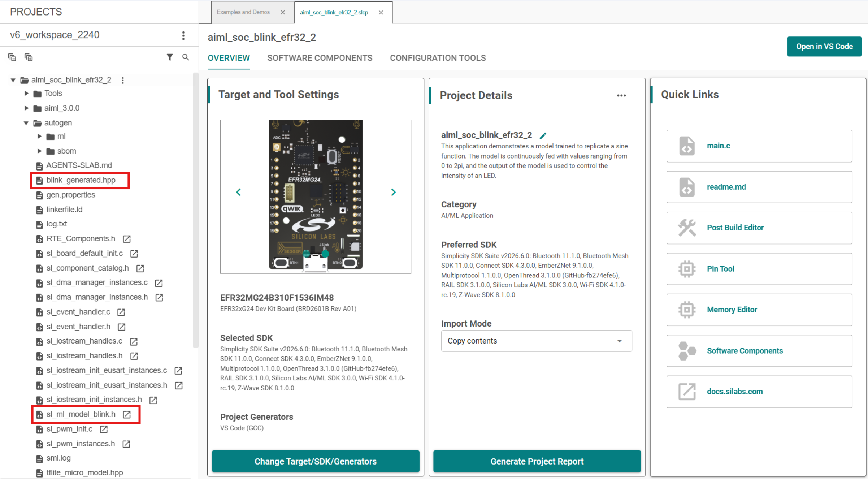868x479 pixels.
Task: Switch to the Examples and Demos tab
Action: coord(243,12)
